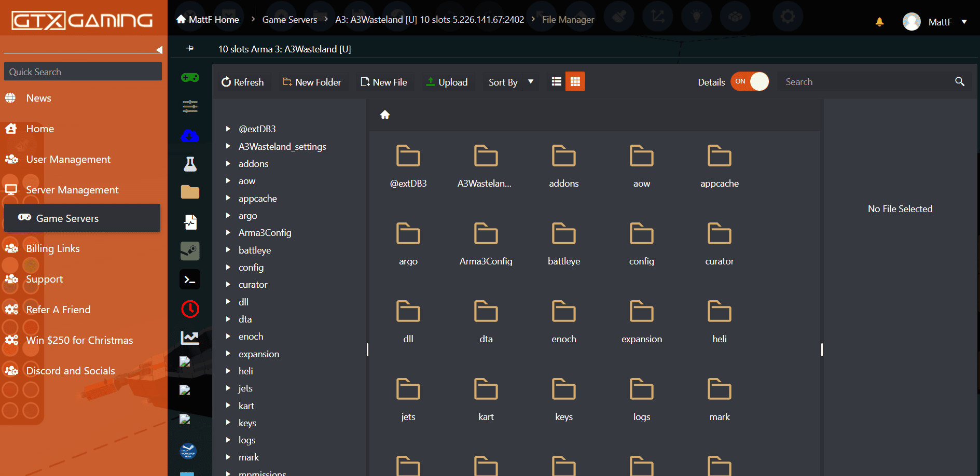Switch to list view layout

(556, 82)
